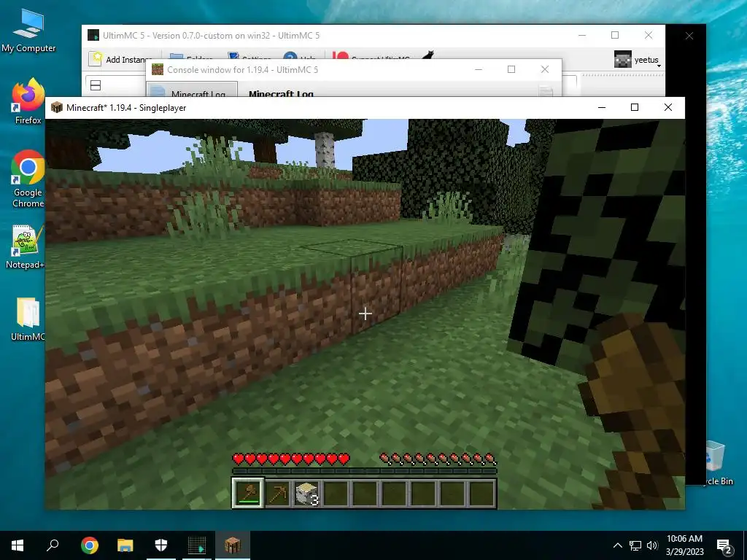
Task: Open Chrome from the taskbar
Action: 90,545
